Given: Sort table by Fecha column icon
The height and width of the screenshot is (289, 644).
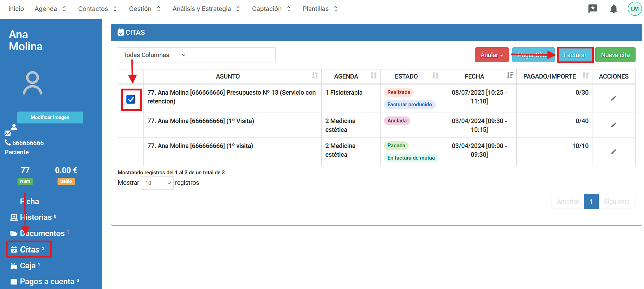Looking at the screenshot, I should coord(510,76).
